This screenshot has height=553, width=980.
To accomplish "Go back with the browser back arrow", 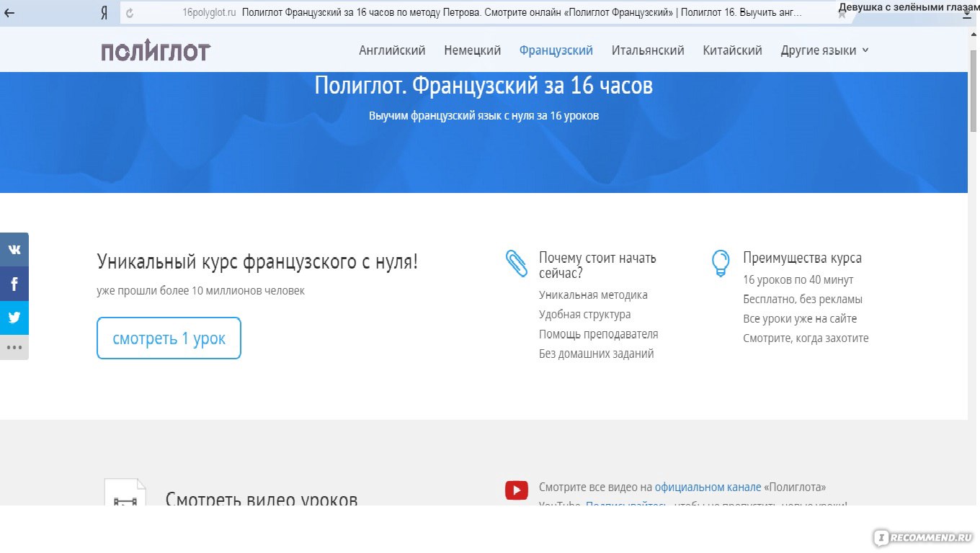I will (9, 13).
